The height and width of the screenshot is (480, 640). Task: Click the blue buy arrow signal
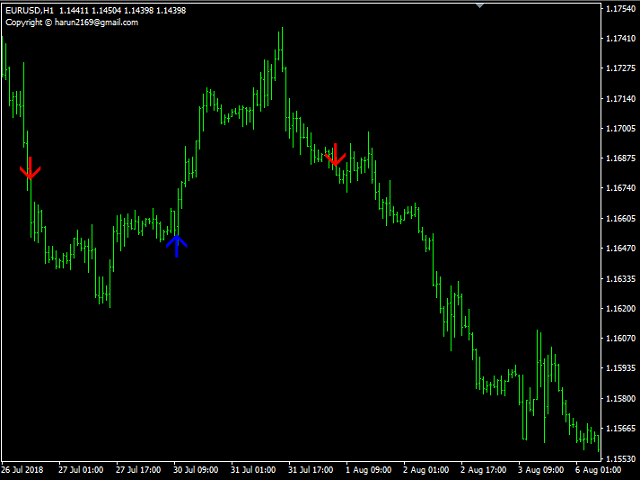click(x=176, y=246)
